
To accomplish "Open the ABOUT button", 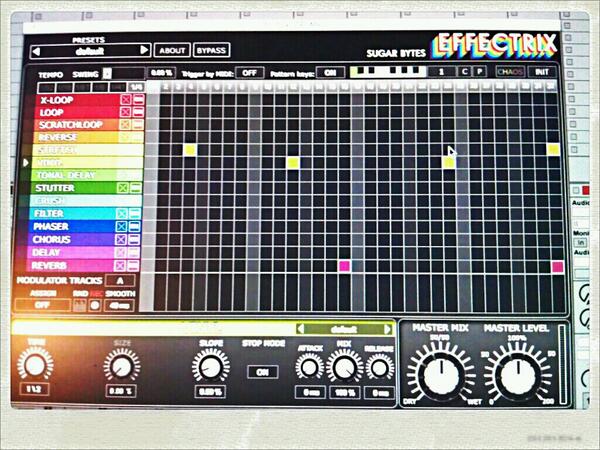I will pyautogui.click(x=172, y=50).
